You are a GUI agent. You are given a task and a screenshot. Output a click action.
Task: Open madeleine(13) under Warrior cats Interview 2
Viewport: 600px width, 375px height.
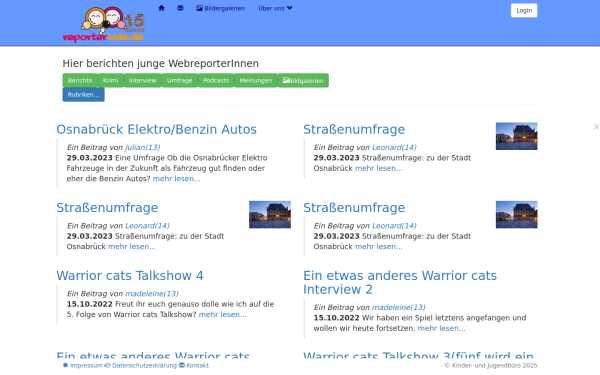399,307
